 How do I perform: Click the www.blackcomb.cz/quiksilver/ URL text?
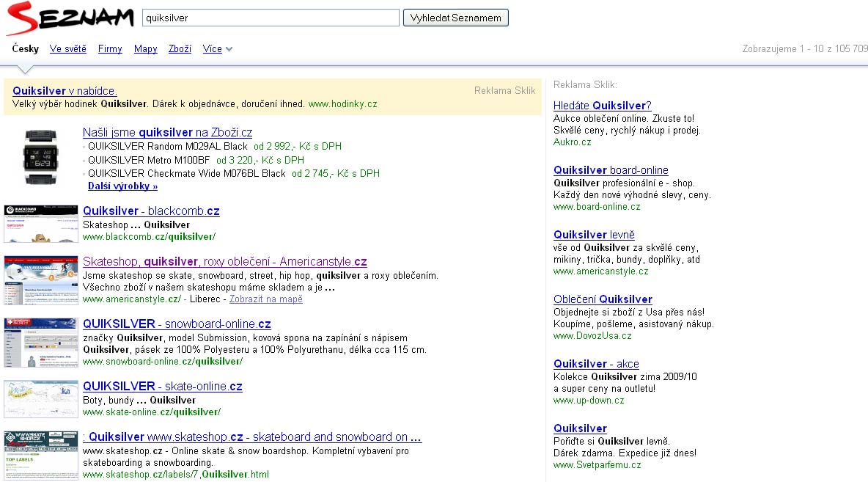pyautogui.click(x=149, y=236)
